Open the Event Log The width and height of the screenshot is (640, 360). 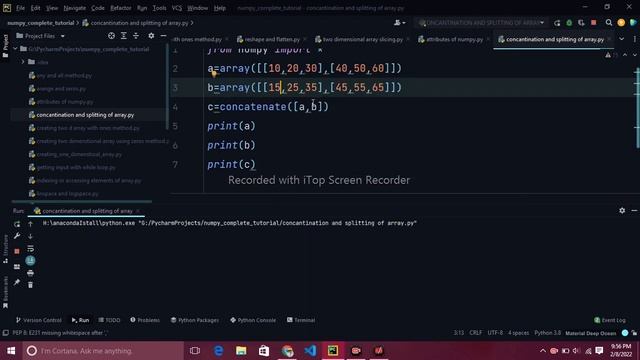click(x=610, y=320)
